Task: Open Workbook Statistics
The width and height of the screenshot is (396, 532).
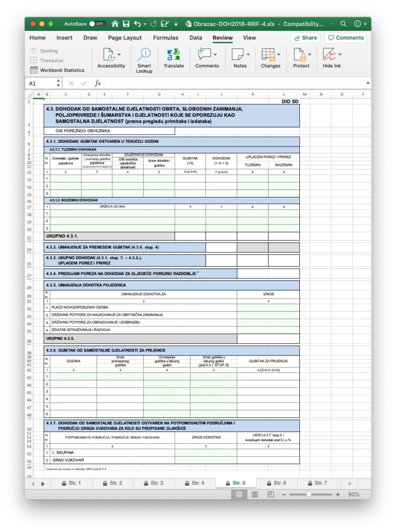Action: click(57, 70)
